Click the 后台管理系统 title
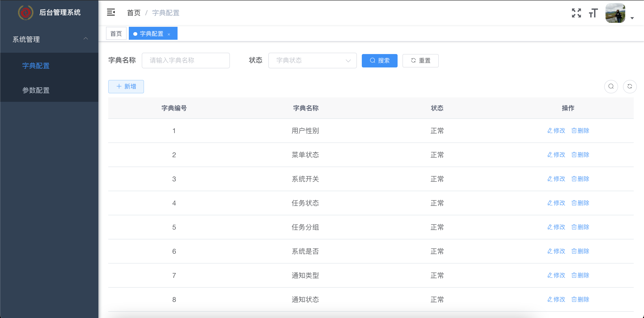The height and width of the screenshot is (318, 644). coord(60,12)
